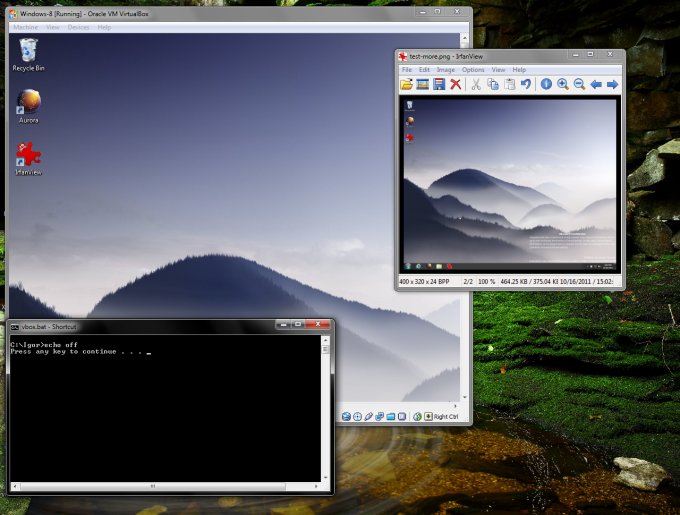
Task: Click the Cut scissors icon in IrfanView
Action: pos(476,84)
